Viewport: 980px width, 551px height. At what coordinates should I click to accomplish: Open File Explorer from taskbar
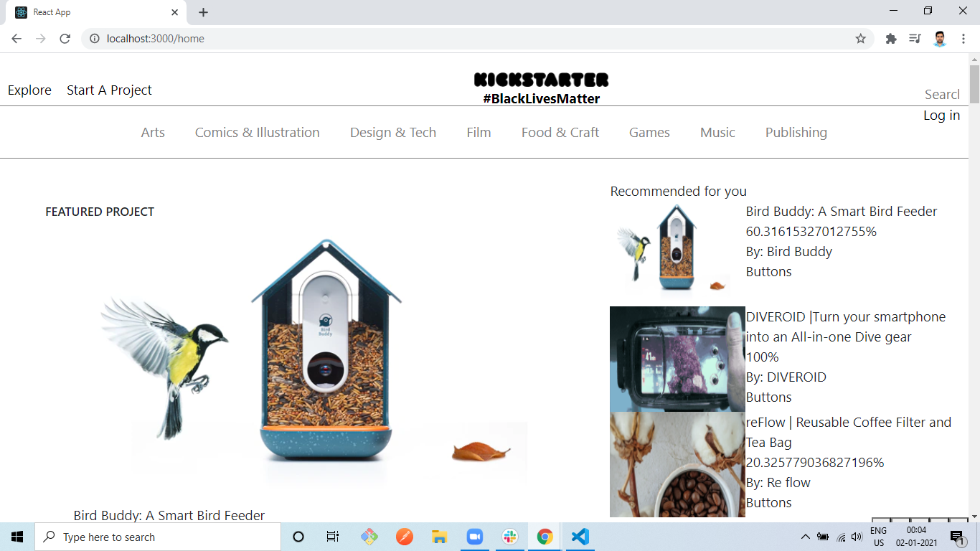[x=440, y=537]
